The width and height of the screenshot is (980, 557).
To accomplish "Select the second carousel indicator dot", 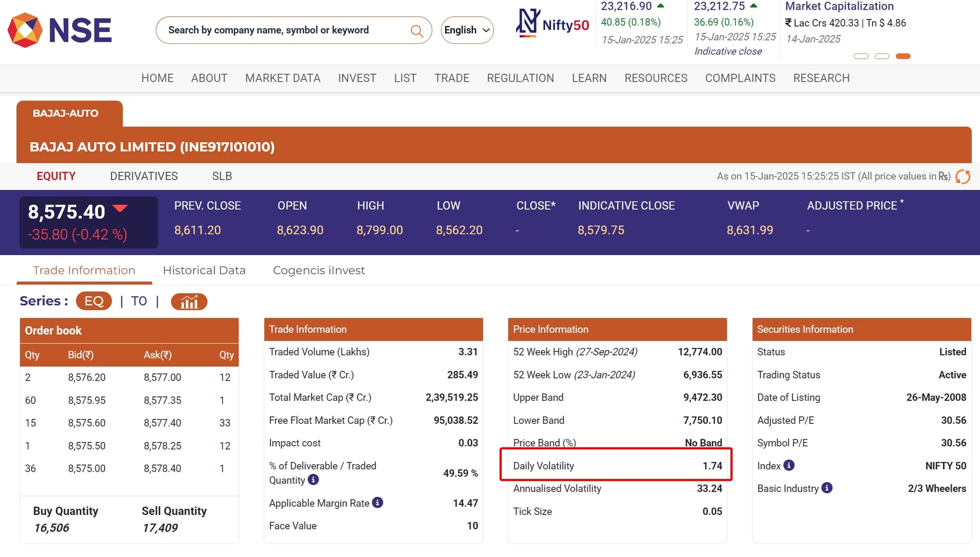I will click(x=882, y=56).
